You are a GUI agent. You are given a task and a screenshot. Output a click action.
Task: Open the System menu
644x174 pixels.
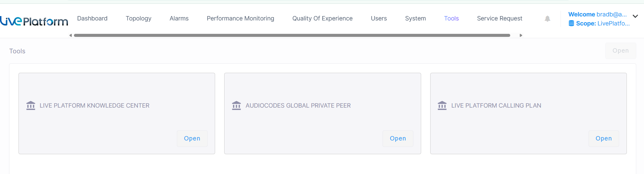tap(415, 18)
